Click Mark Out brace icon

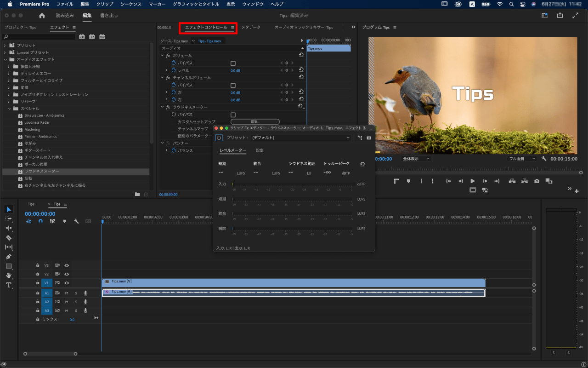coord(432,181)
